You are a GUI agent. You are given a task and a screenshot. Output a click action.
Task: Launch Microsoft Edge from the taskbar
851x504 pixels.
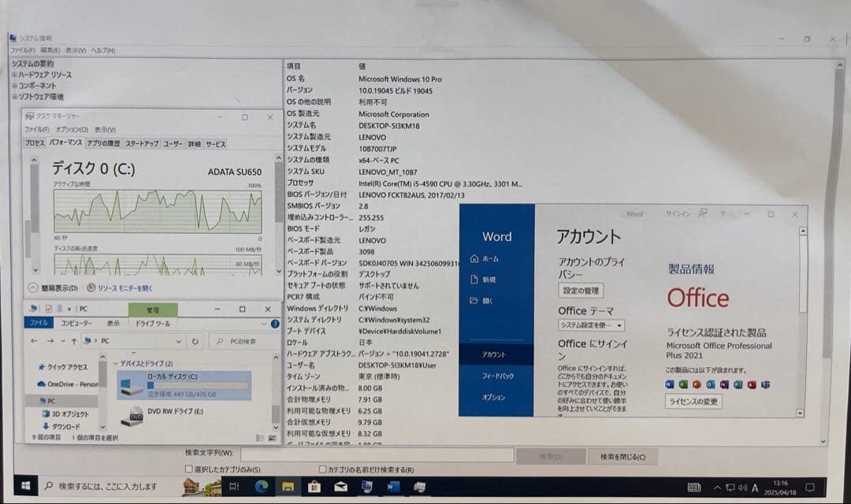click(261, 487)
